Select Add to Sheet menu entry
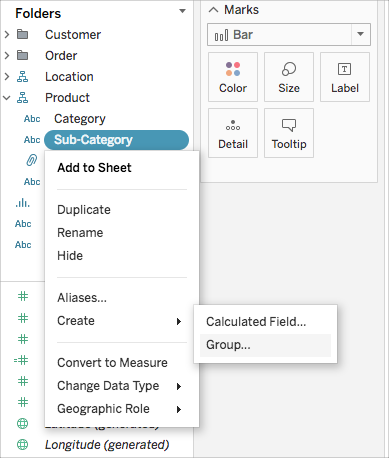 (94, 168)
